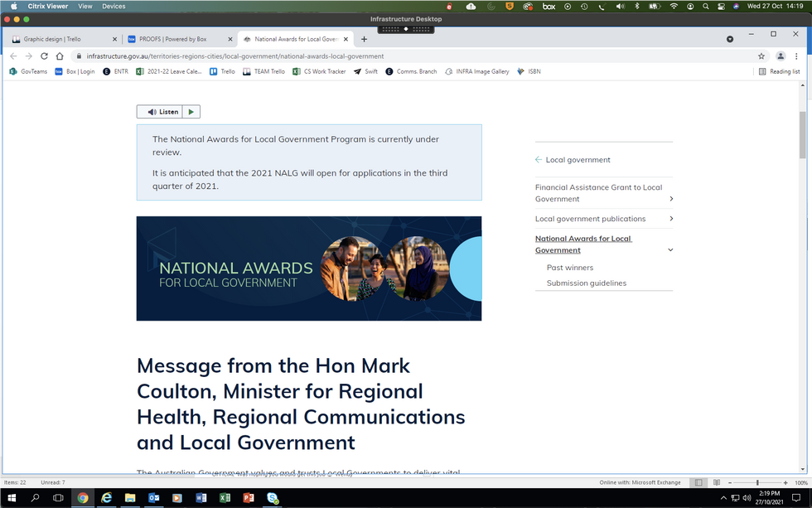Image resolution: width=812 pixels, height=508 pixels.
Task: Open the Box Login bookmark
Action: (75, 71)
